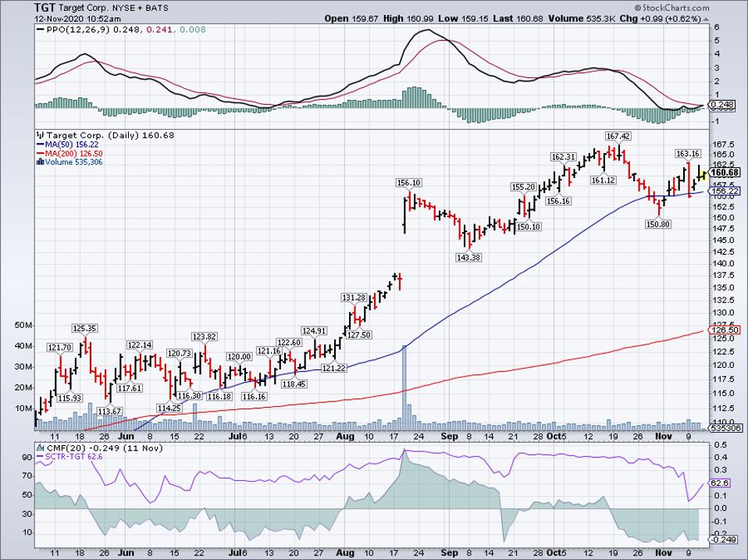The height and width of the screenshot is (560, 748).
Task: Click the 121.16 price label
Action: point(269,351)
